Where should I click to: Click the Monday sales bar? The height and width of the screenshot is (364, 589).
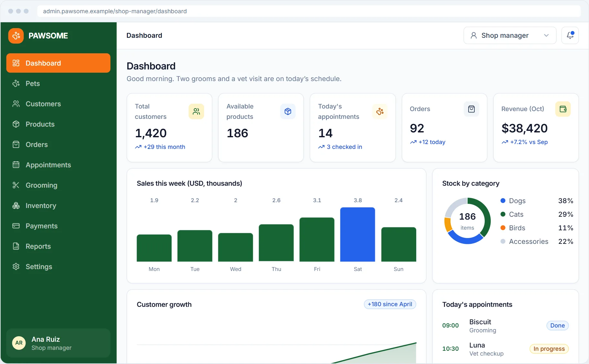(x=154, y=248)
